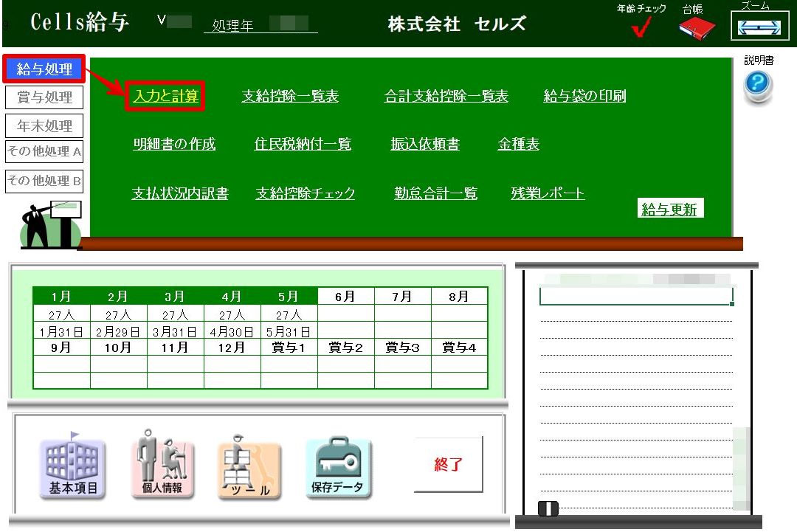Screen dimensions: 797x532
Task: Open the その他処理 B tab
Action: coord(44,181)
